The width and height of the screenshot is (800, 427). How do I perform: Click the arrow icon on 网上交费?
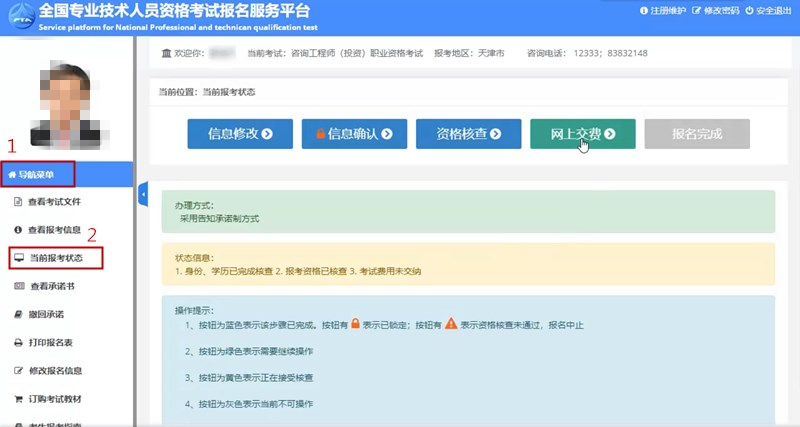click(610, 134)
